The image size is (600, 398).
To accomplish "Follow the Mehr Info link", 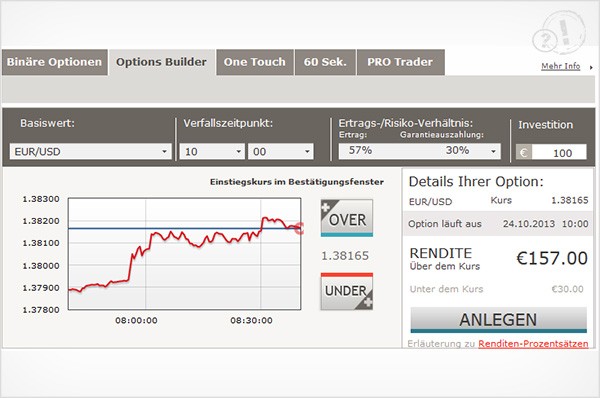I will pyautogui.click(x=561, y=66).
